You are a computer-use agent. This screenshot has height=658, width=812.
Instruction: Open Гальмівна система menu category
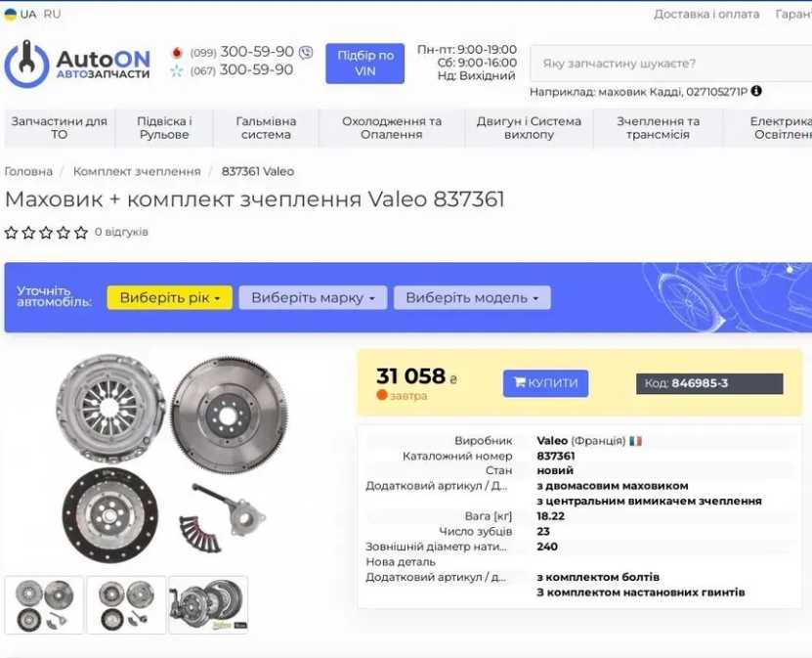(266, 128)
